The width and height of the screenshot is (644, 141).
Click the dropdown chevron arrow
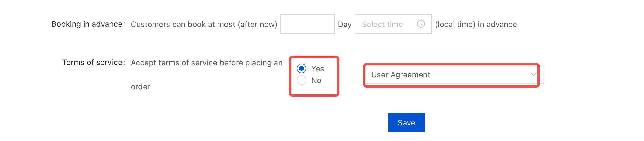(x=533, y=74)
